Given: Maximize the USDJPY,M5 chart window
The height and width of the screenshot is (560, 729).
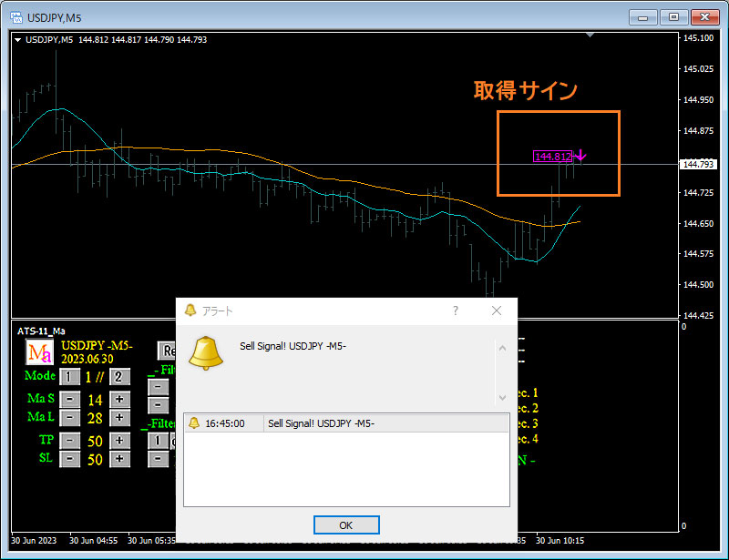Looking at the screenshot, I should click(673, 17).
